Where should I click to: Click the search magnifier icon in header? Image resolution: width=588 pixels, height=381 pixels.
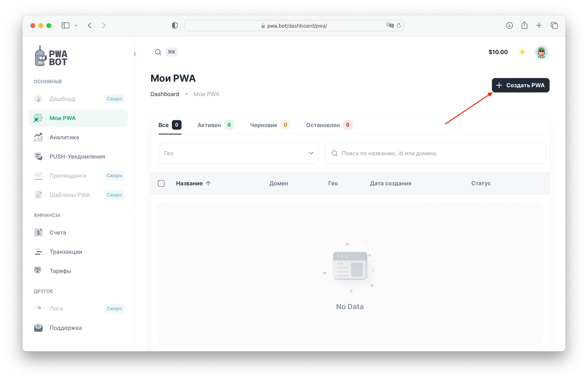pyautogui.click(x=158, y=52)
